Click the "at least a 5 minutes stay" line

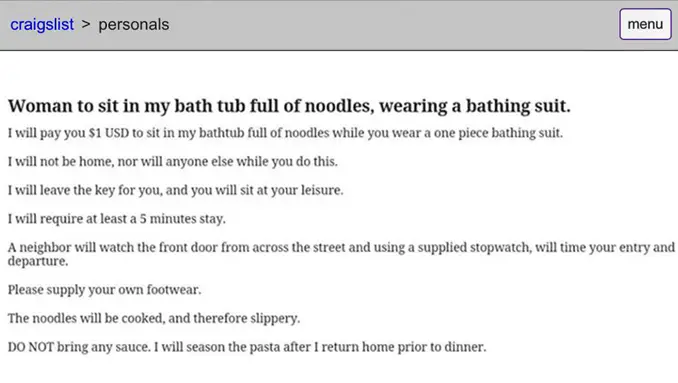point(117,219)
